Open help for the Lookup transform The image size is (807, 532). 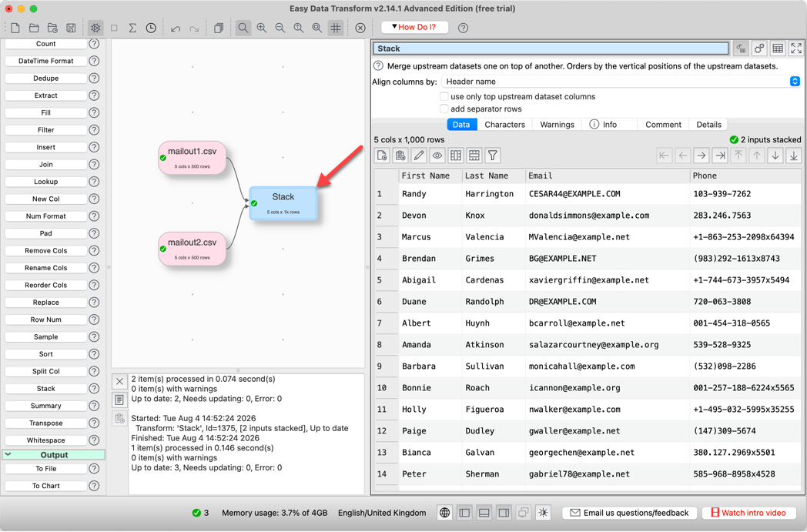(94, 182)
